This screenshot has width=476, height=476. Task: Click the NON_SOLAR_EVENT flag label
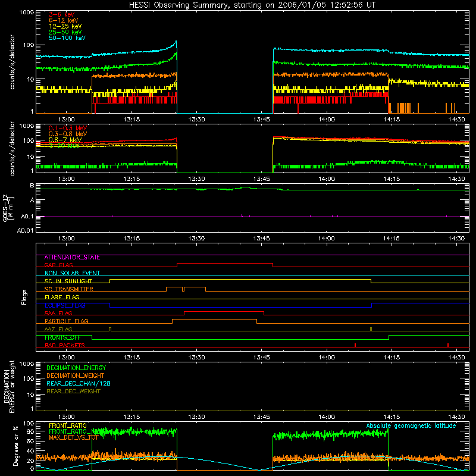click(72, 273)
